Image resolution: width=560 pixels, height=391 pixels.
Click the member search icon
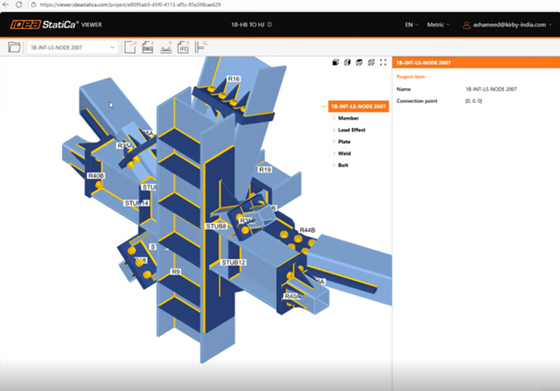201,47
